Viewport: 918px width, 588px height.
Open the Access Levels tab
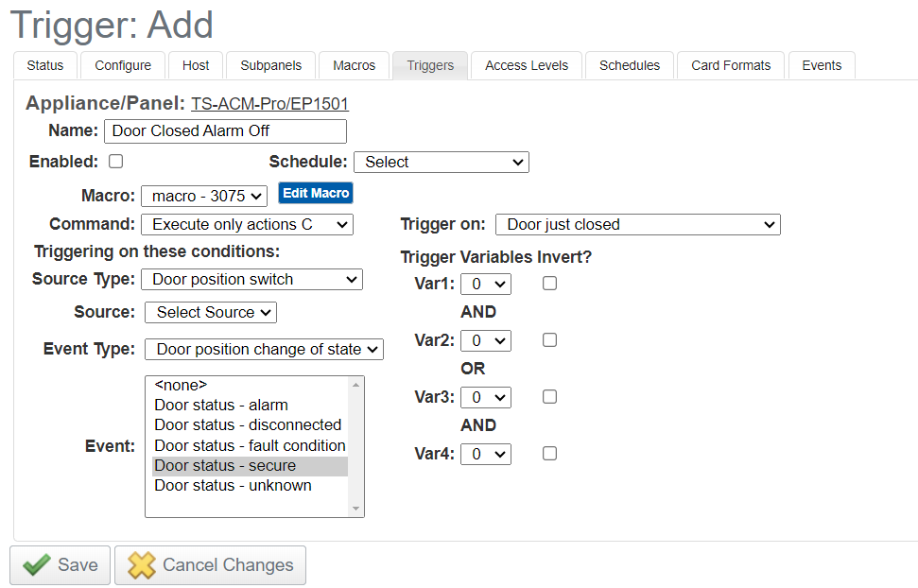pos(526,65)
